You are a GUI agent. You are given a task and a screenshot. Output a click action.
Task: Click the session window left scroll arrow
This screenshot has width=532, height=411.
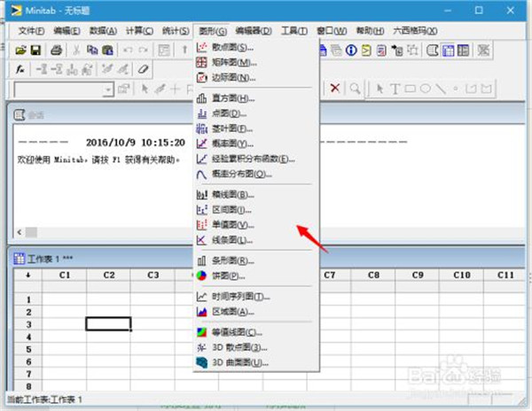tap(20, 232)
